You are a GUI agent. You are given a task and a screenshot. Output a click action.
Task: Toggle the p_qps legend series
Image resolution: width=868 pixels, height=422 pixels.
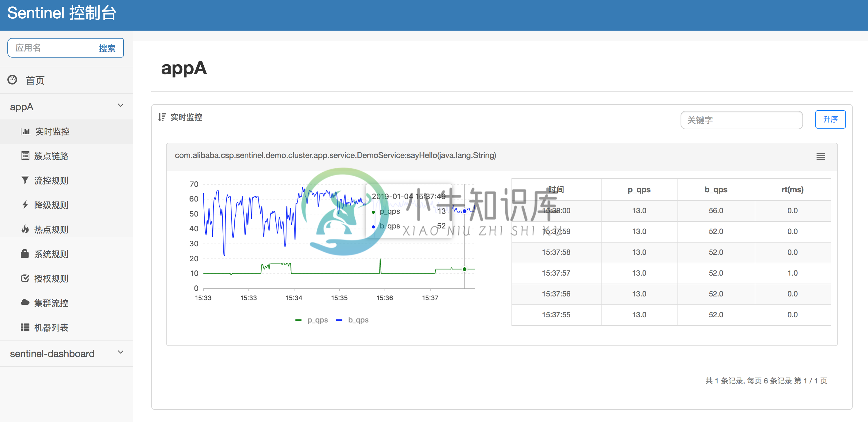tap(311, 320)
